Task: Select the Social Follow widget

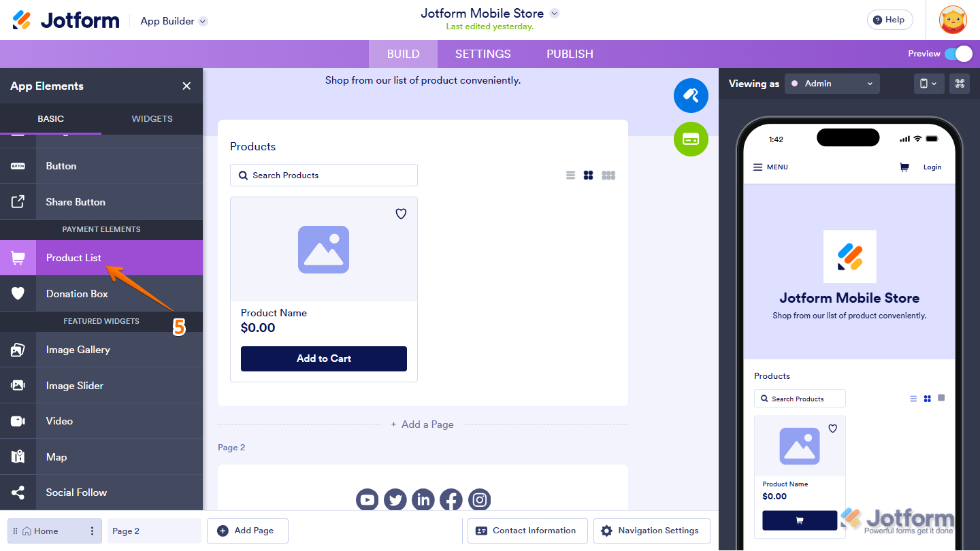Action: pos(76,492)
